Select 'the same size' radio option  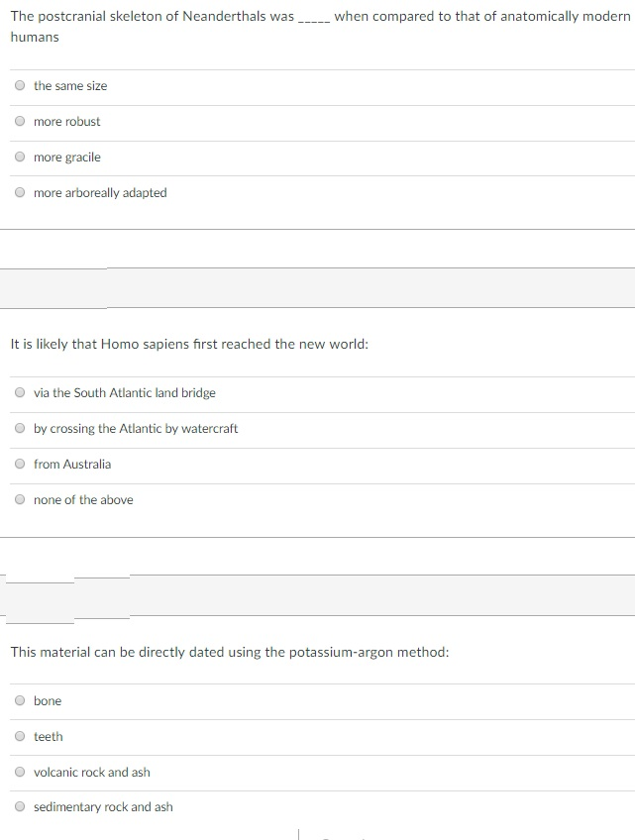click(20, 86)
